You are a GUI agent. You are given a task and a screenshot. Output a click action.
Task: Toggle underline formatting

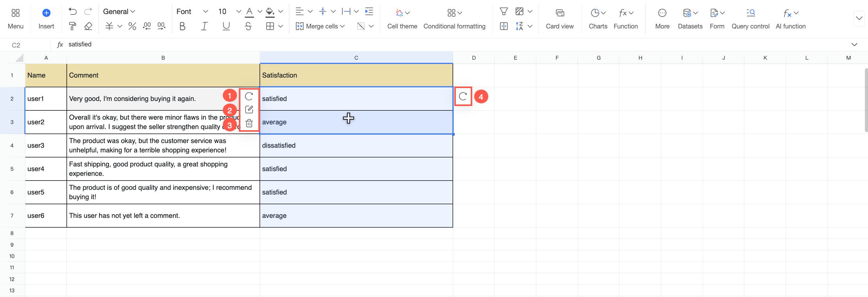tap(226, 26)
